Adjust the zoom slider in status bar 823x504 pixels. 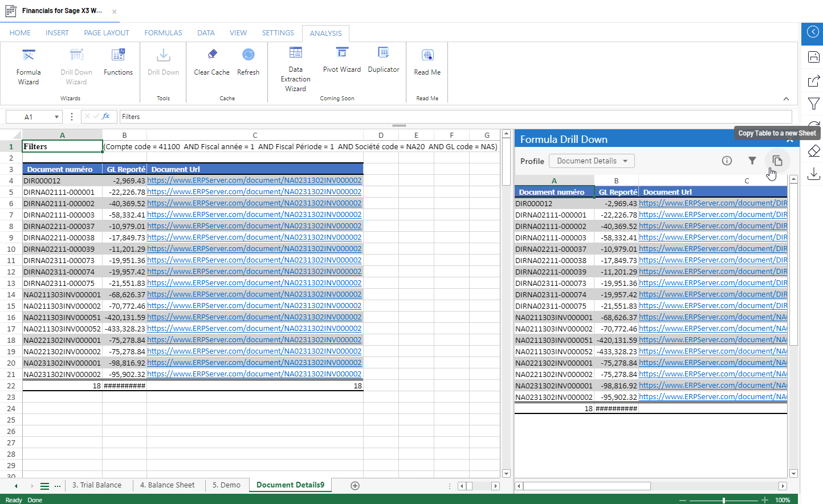point(723,500)
